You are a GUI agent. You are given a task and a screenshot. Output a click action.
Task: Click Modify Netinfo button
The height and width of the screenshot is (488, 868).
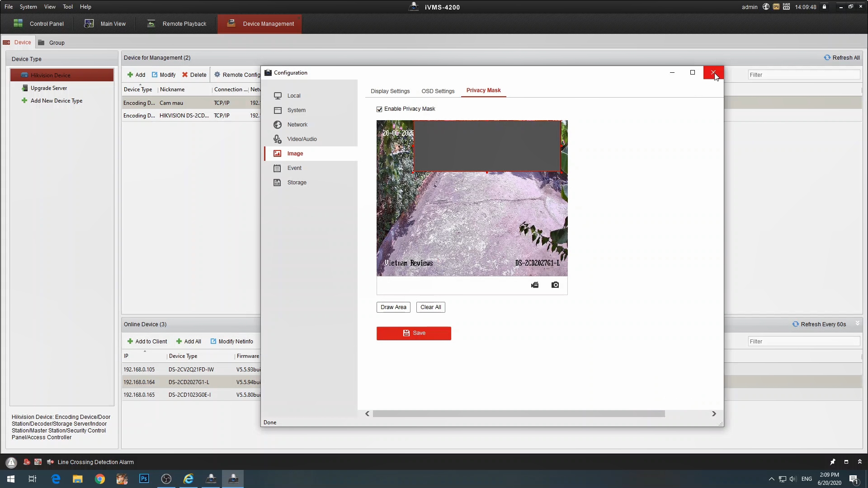coord(232,342)
